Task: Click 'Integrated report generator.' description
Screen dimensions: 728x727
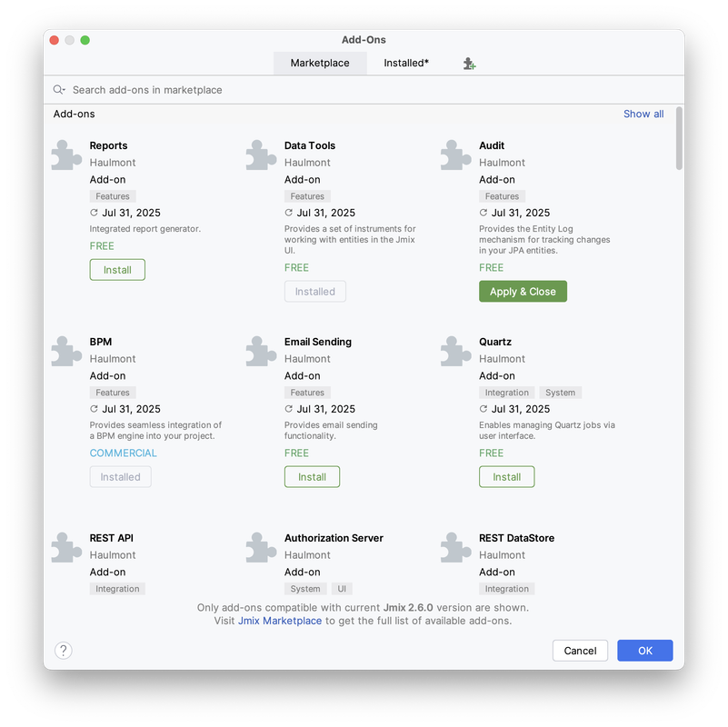Action: (145, 229)
